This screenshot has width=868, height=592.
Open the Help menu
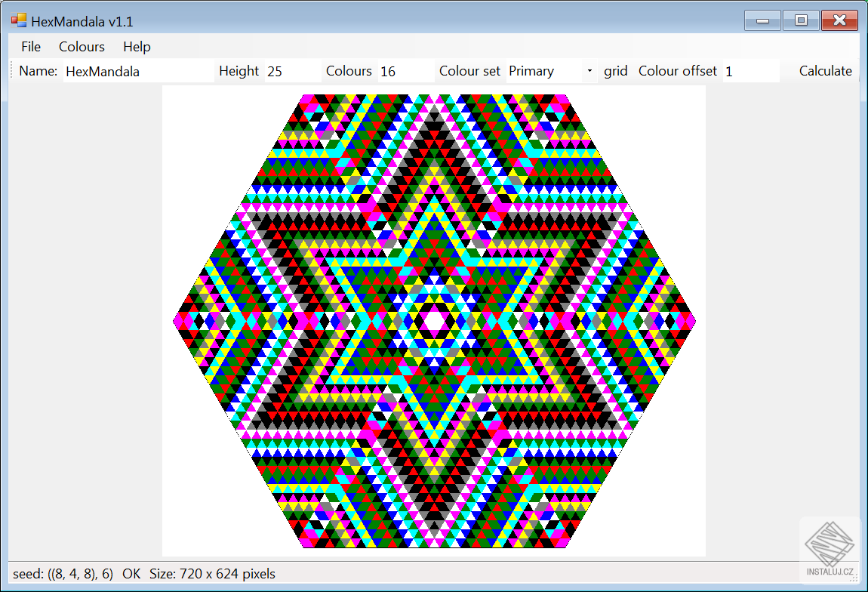[137, 47]
